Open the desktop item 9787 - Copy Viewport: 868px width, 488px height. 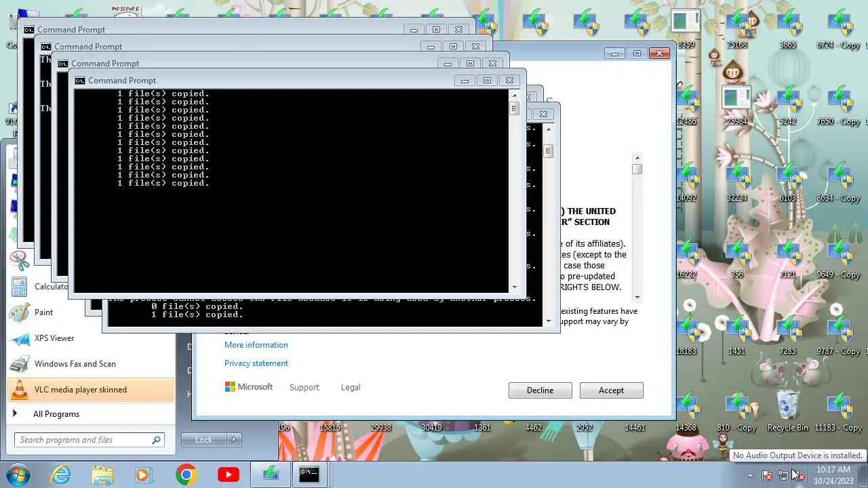[x=839, y=335]
